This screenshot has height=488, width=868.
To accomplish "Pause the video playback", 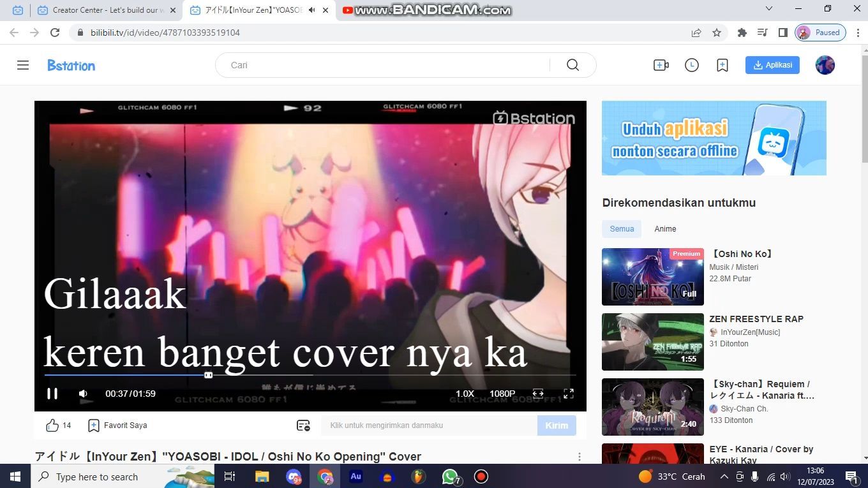I will (x=52, y=394).
